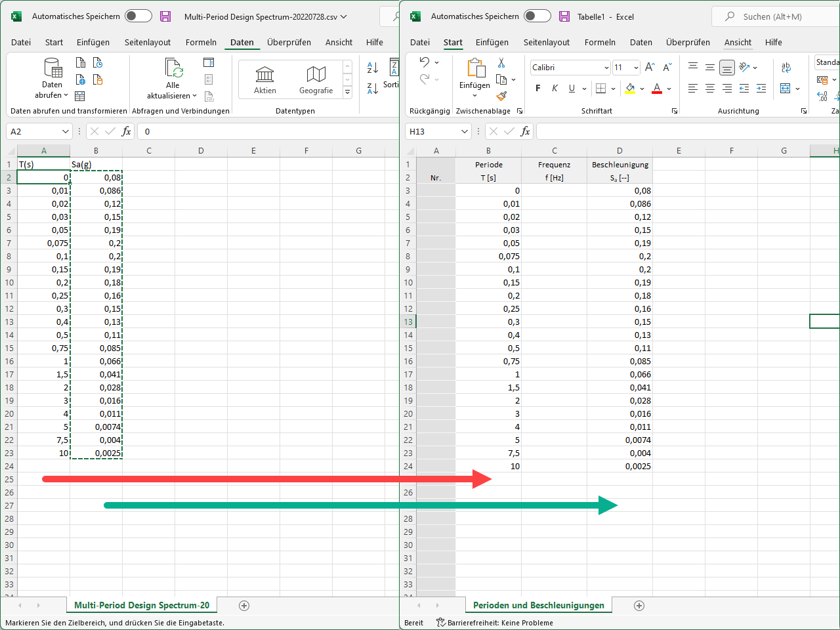This screenshot has width=840, height=630.
Task: Click insert function fx in CSV window
Action: tap(126, 132)
